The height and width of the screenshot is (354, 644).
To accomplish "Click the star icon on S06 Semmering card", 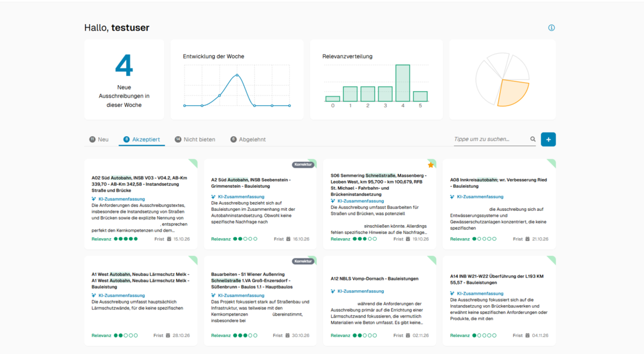I will [430, 165].
